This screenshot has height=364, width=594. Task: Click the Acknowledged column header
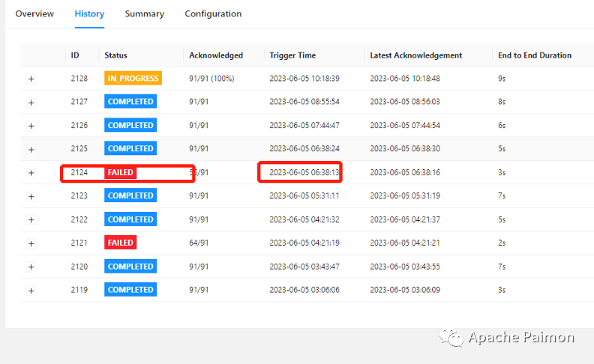coord(216,55)
